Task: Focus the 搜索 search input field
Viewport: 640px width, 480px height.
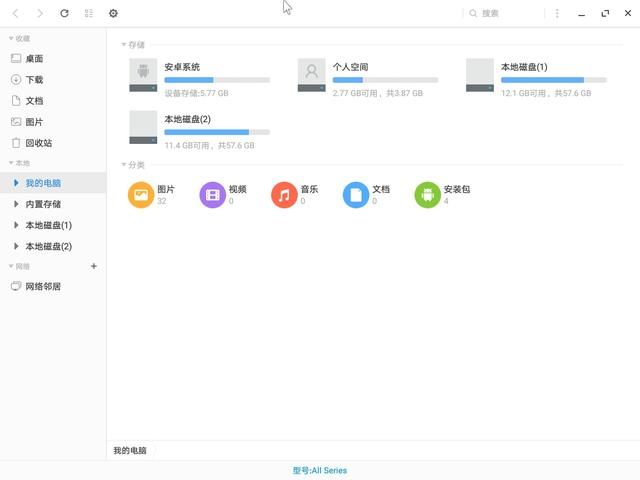Action: [x=506, y=13]
